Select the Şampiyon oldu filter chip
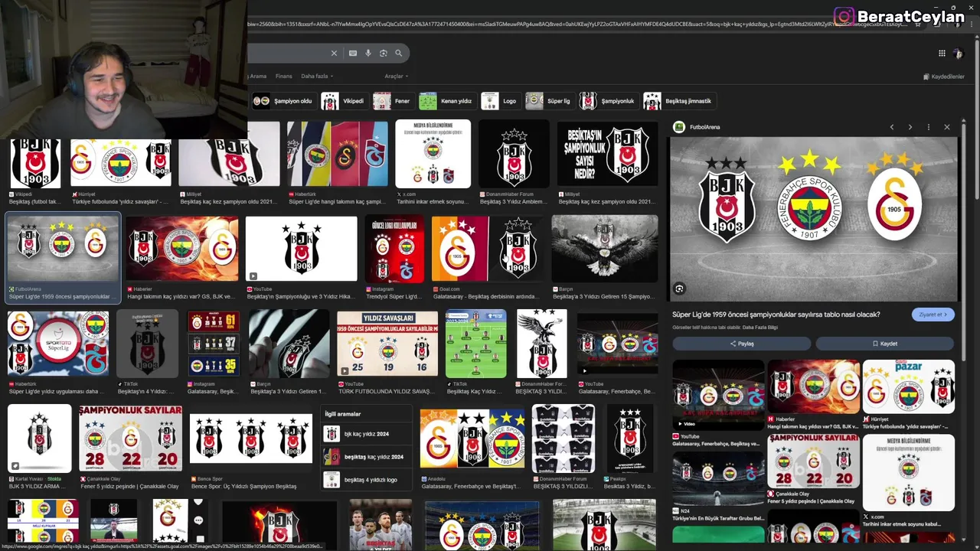The width and height of the screenshot is (980, 551). click(x=283, y=101)
